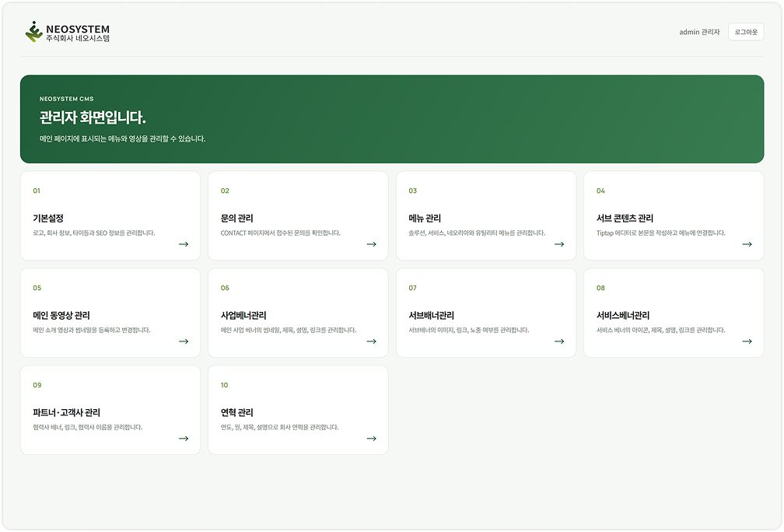Screen dimensions: 784x532
Task: Open the 사업베너관리 card title
Action: tap(243, 315)
